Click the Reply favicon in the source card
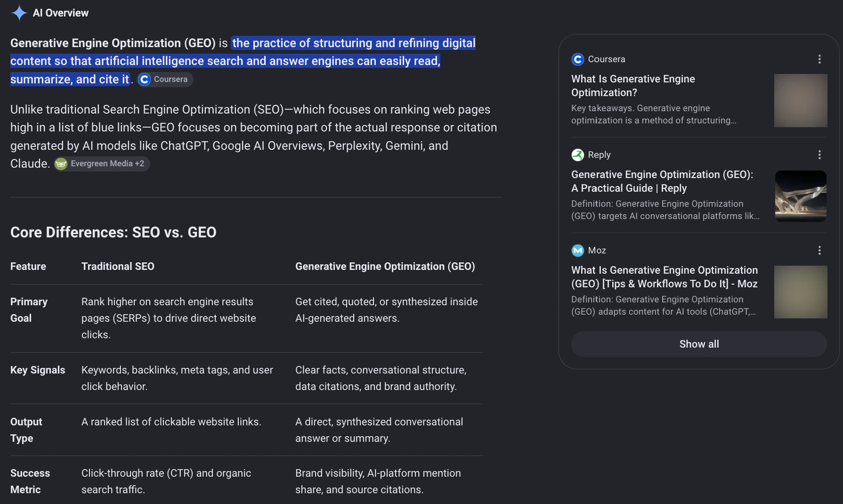Viewport: 843px width, 504px height. coord(577,155)
